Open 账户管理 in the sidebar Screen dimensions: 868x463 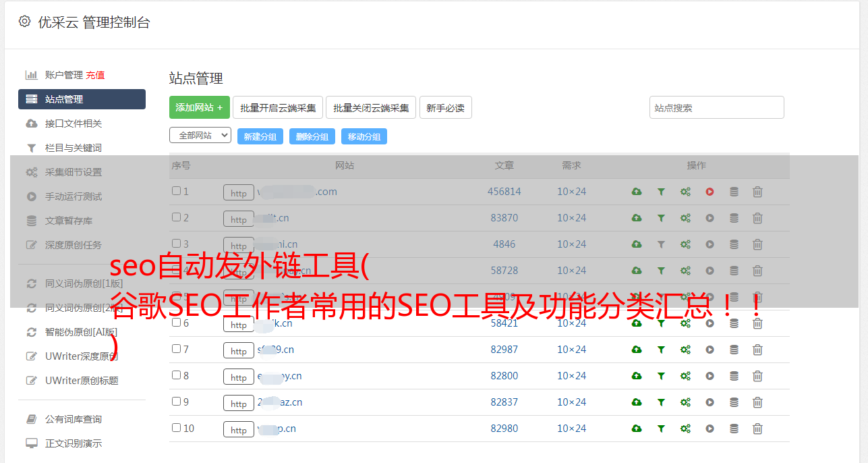[63, 75]
